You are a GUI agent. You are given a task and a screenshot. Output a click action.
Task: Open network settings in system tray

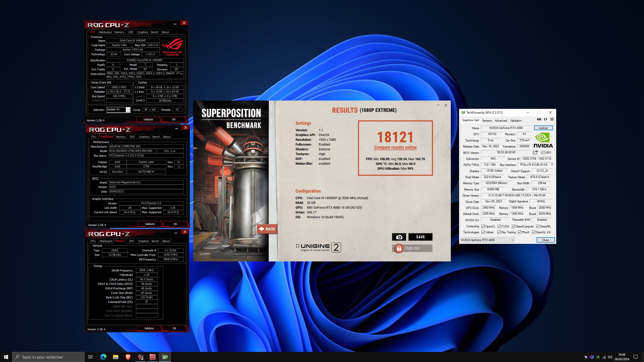[x=604, y=357]
